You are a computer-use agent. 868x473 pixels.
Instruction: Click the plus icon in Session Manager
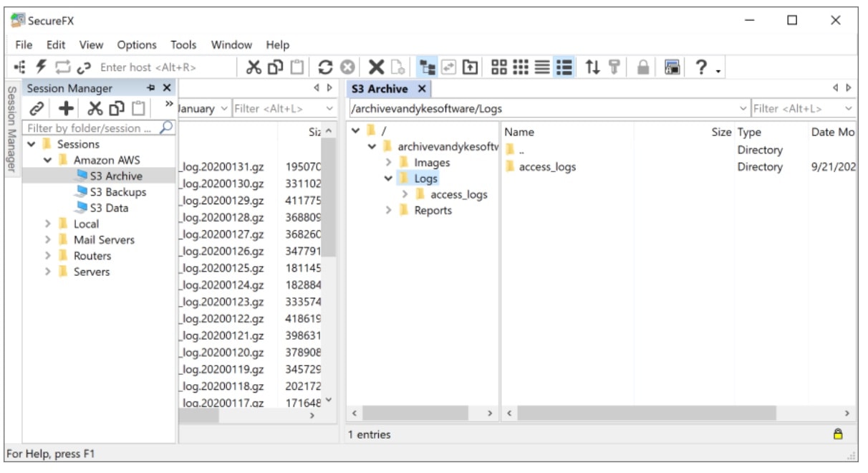pyautogui.click(x=66, y=108)
